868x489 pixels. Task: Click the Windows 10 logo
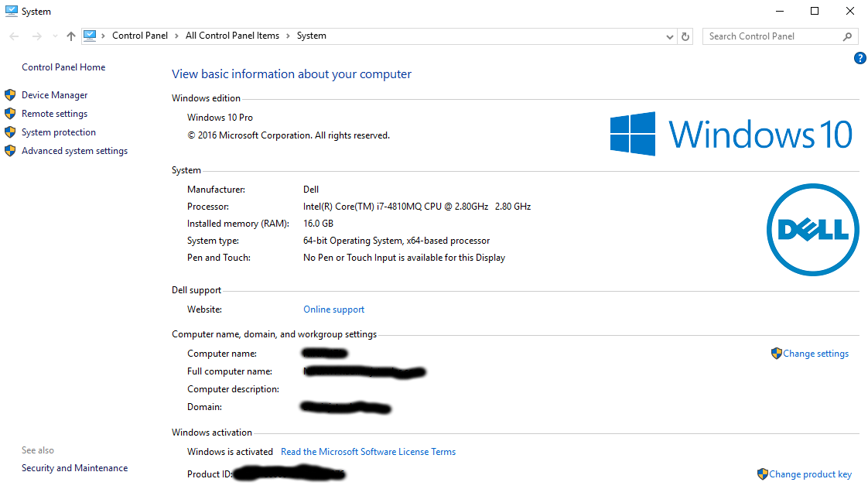point(731,134)
